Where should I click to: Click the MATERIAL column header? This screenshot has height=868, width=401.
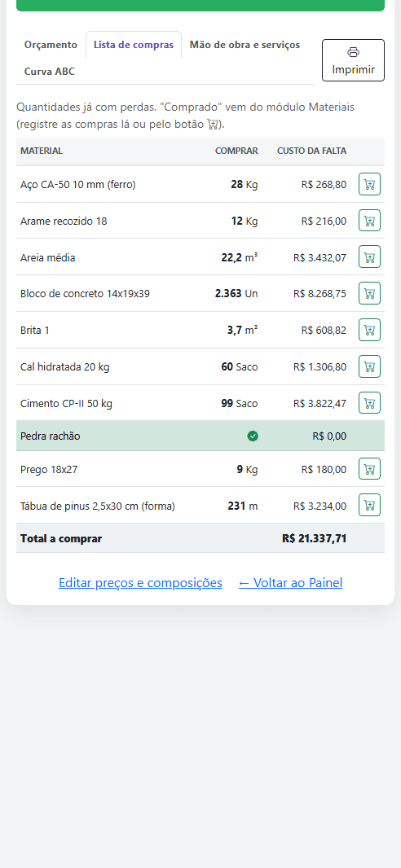42,151
